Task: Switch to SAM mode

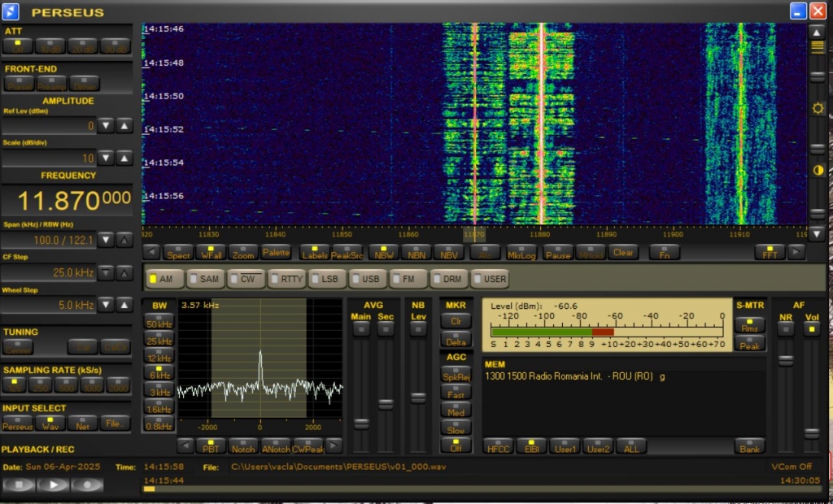Action: [x=205, y=279]
